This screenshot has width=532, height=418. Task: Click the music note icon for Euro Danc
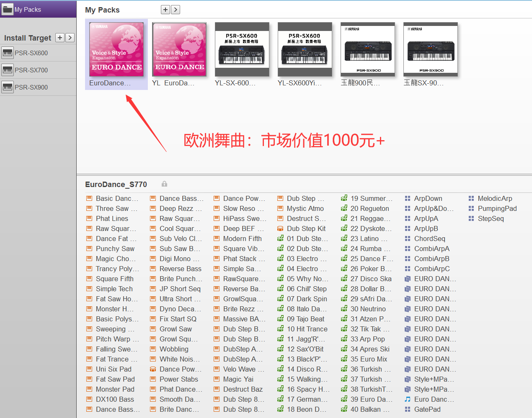click(408, 399)
